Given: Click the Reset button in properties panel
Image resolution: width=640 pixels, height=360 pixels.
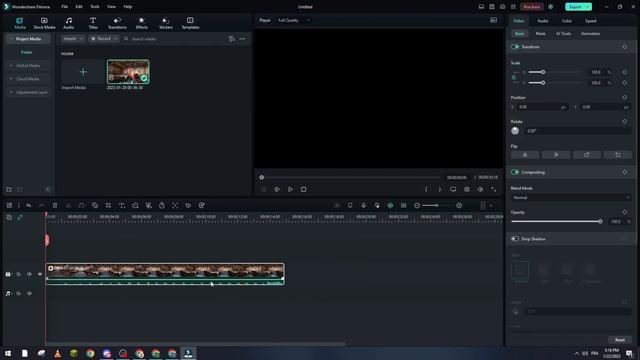Looking at the screenshot, I should click(620, 340).
